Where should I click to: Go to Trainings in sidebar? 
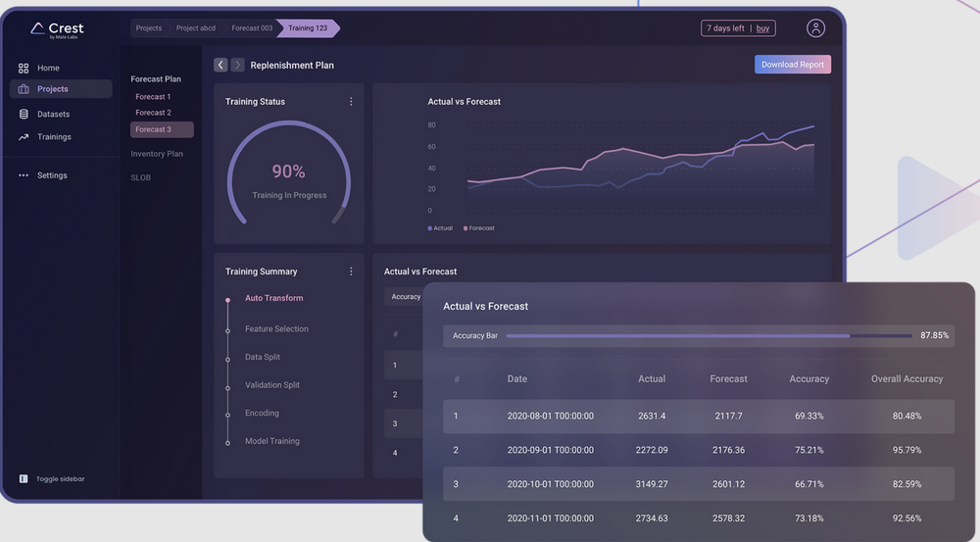coord(44,137)
